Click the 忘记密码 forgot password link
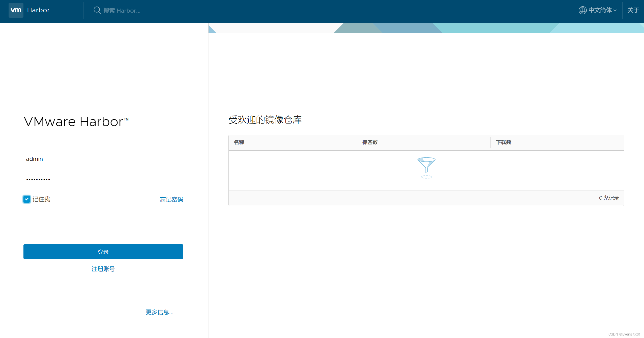 point(171,199)
